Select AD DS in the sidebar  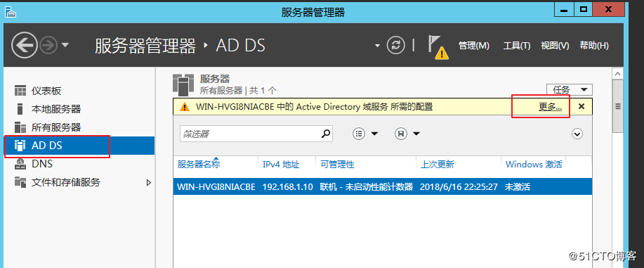tap(79, 146)
